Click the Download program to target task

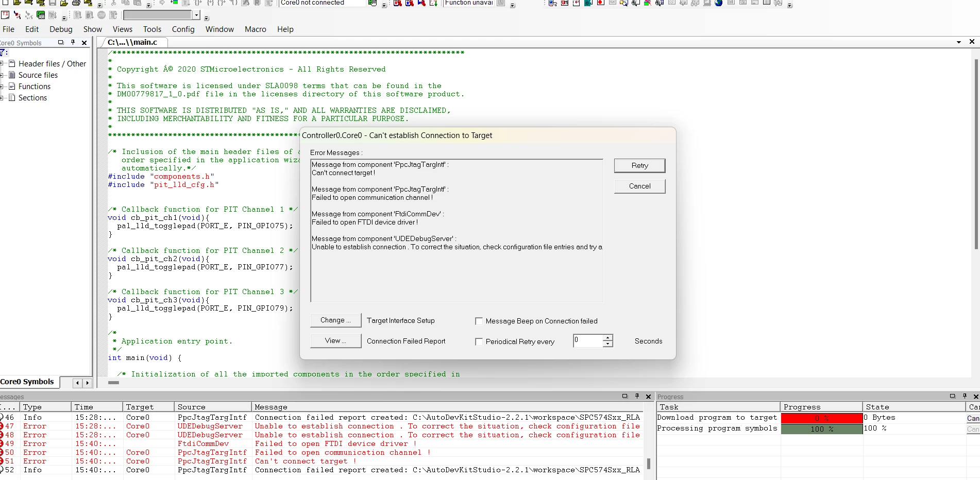tap(717, 418)
